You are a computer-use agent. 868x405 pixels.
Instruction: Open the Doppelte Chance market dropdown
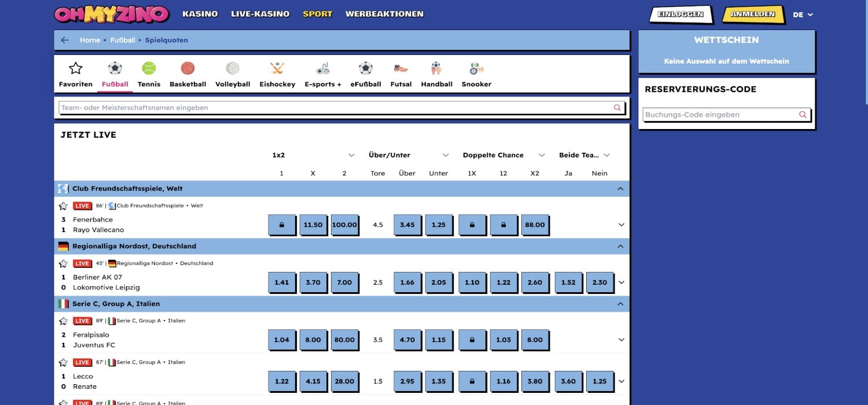(x=503, y=155)
